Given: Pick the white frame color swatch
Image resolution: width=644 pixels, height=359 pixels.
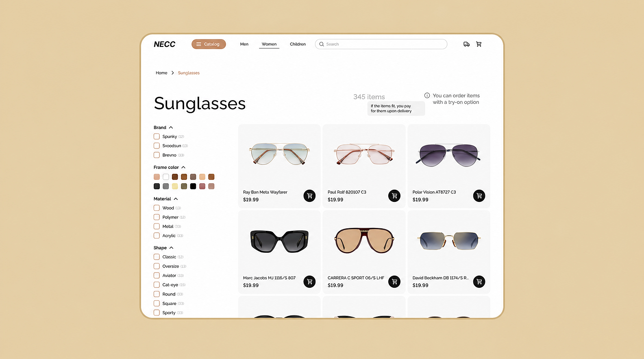Looking at the screenshot, I should tap(166, 177).
